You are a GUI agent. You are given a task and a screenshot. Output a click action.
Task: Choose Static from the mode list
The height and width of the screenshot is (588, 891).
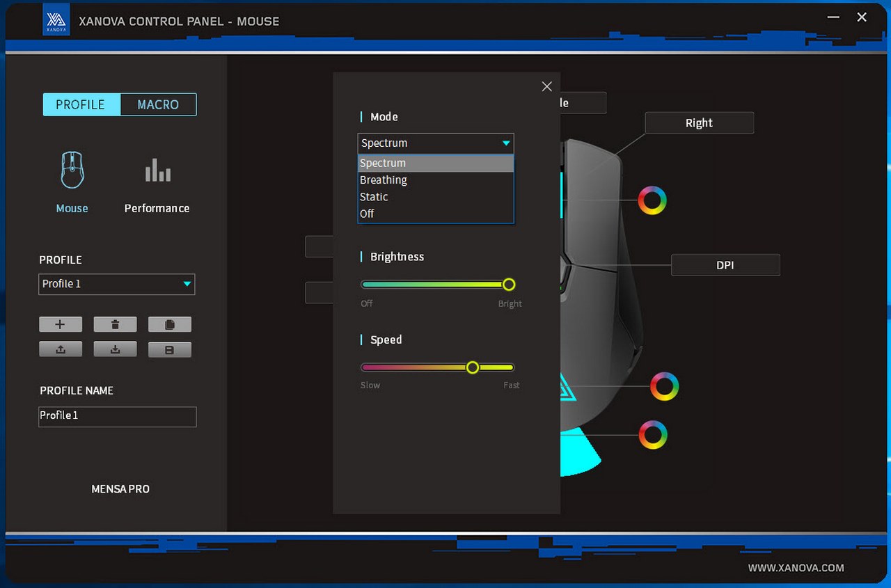coord(436,197)
